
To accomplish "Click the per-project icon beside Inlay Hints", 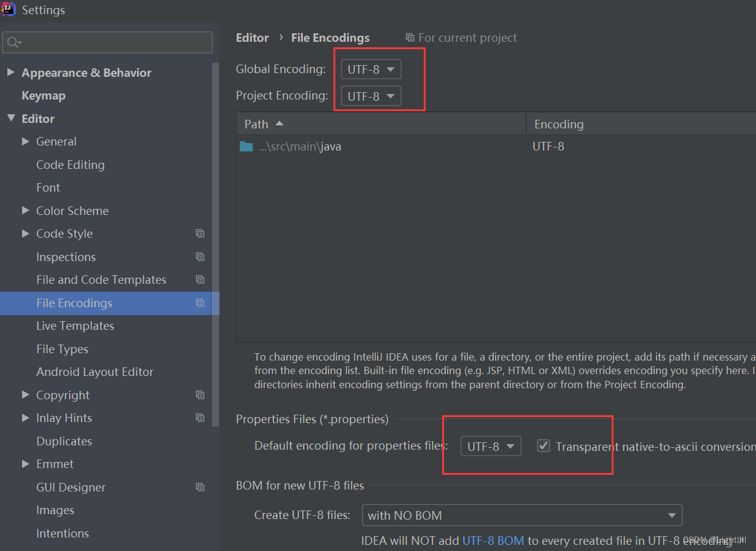I will click(x=200, y=418).
